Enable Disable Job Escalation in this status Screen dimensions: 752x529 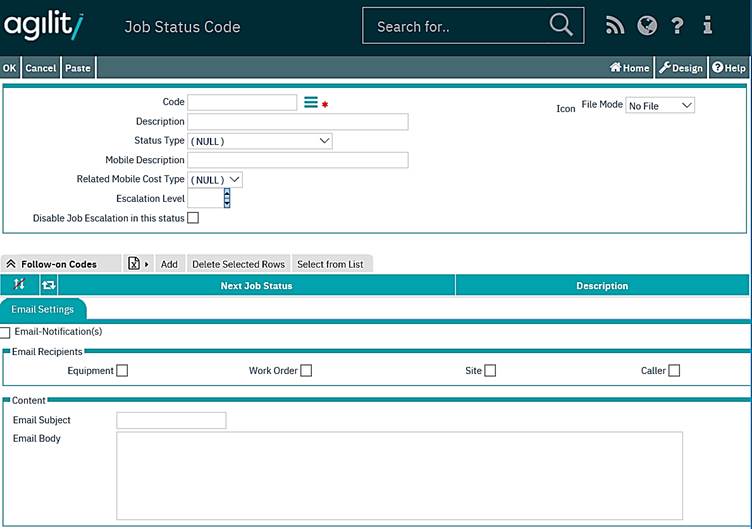[x=193, y=218]
